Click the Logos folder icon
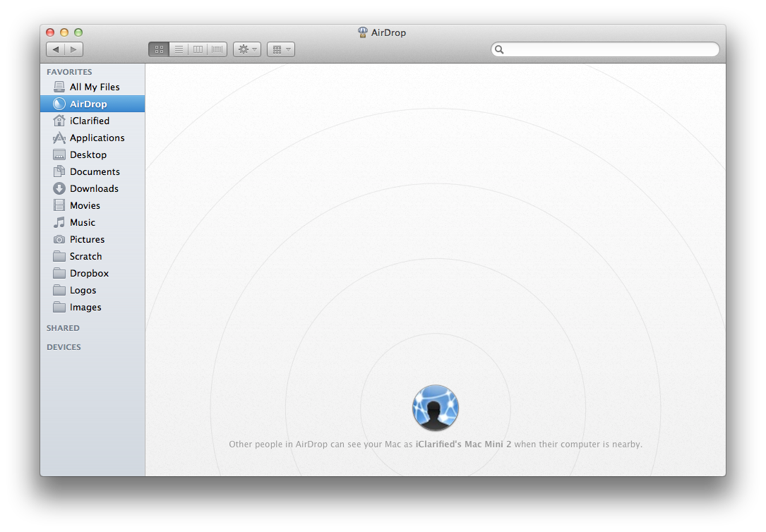 59,291
